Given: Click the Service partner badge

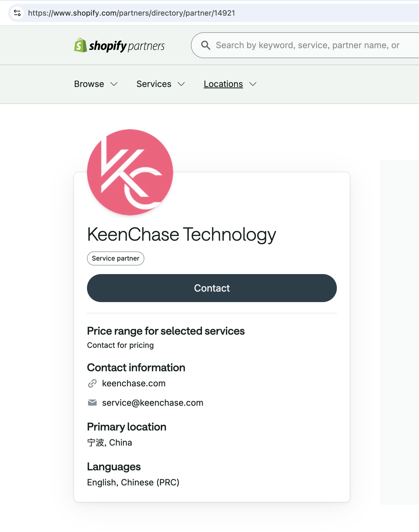Looking at the screenshot, I should (x=116, y=258).
